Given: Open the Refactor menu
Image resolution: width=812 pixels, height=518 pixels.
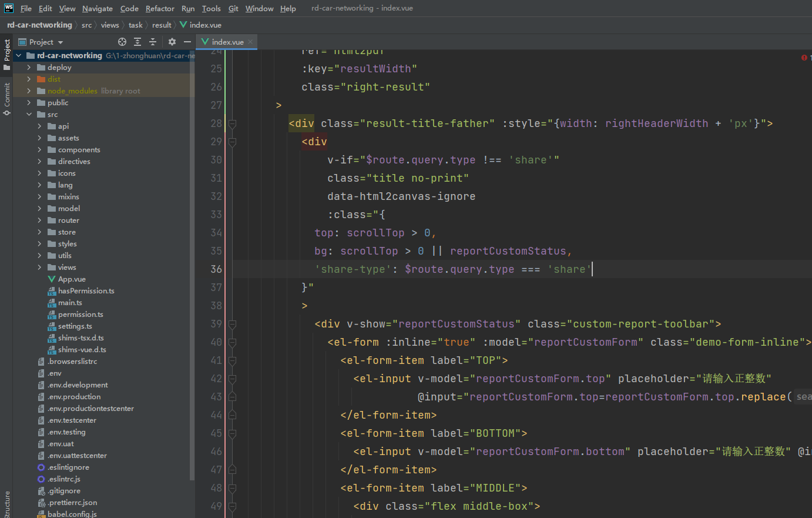Looking at the screenshot, I should pos(160,8).
